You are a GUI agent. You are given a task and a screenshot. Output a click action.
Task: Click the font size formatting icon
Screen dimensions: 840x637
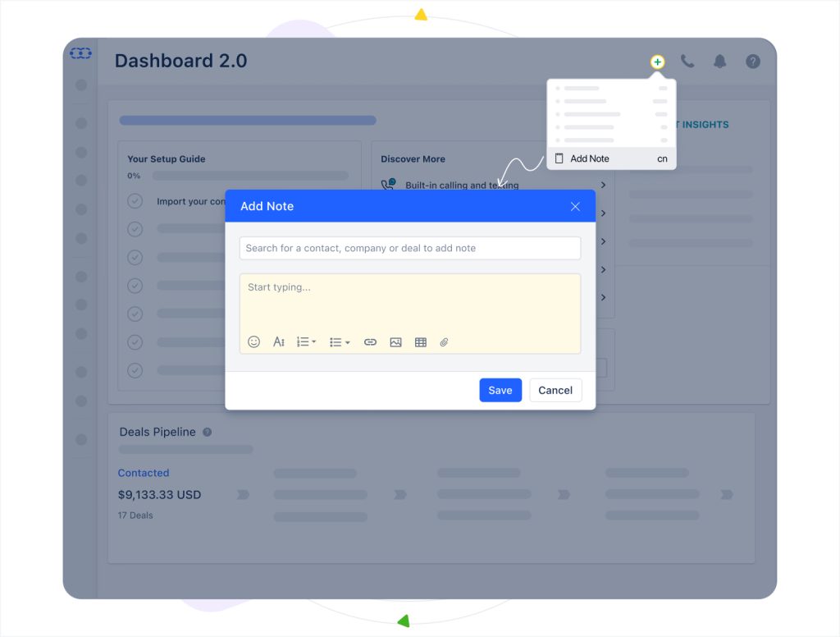(279, 342)
